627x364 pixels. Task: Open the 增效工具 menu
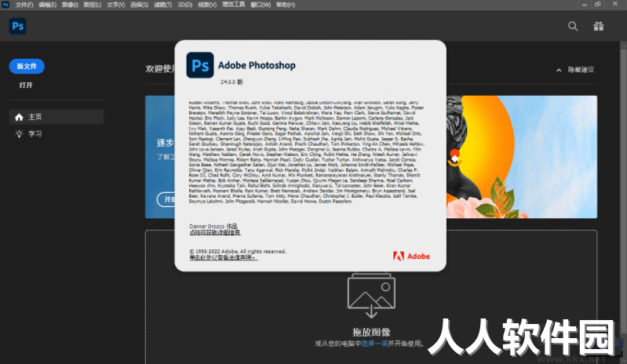(x=234, y=5)
